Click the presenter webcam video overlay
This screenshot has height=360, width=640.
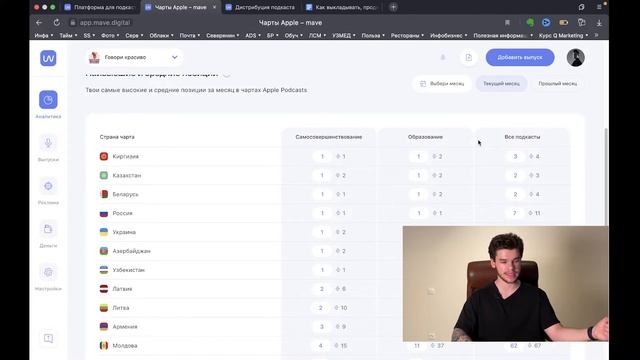(x=505, y=284)
